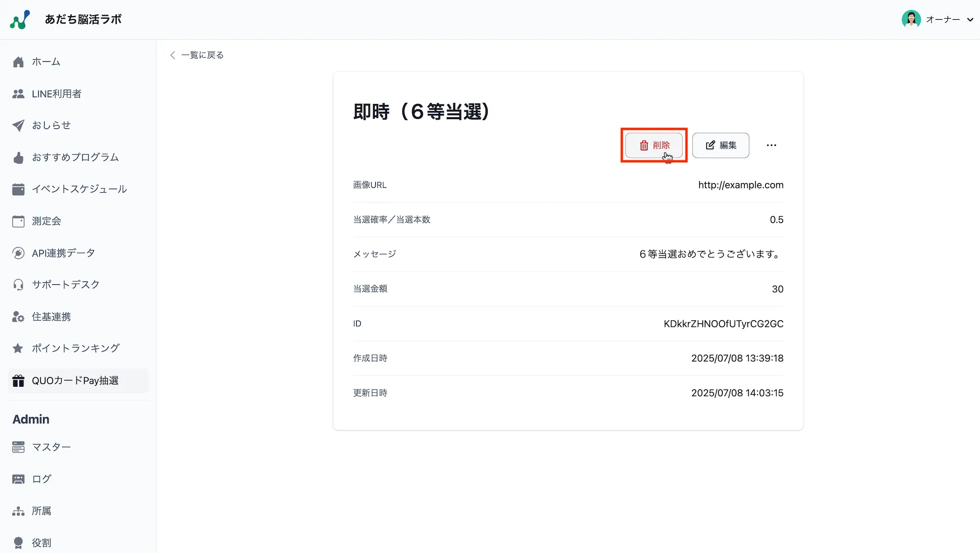Click the 住基連携 user-gear icon
The image size is (980, 553).
pos(18,316)
